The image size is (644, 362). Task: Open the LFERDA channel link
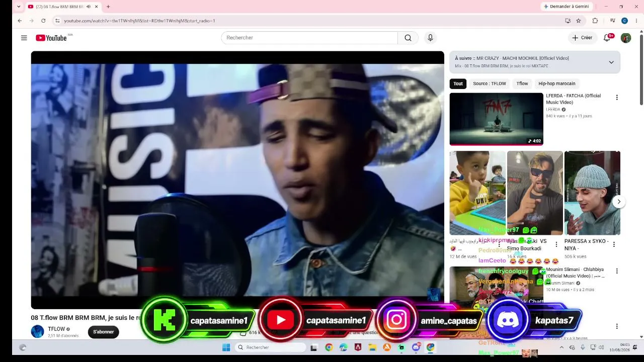point(553,110)
